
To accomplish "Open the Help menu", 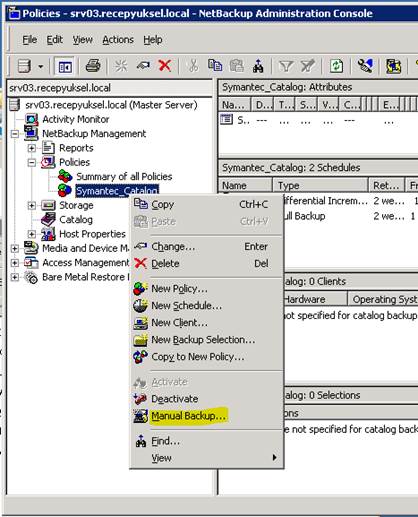I will 153,40.
